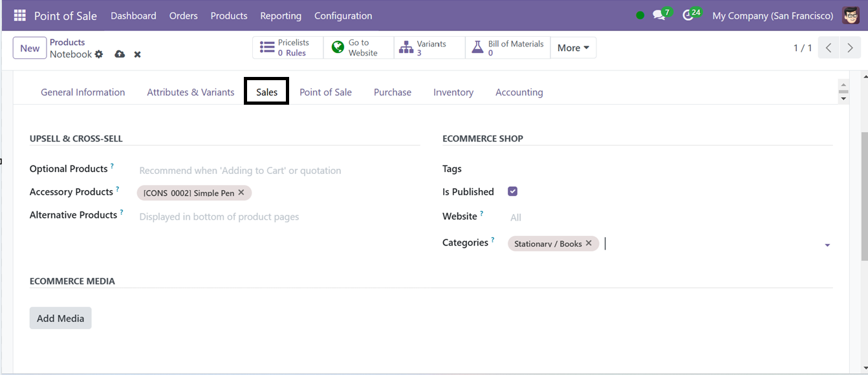Open the activities clock icon
868x375 pixels.
pos(688,16)
